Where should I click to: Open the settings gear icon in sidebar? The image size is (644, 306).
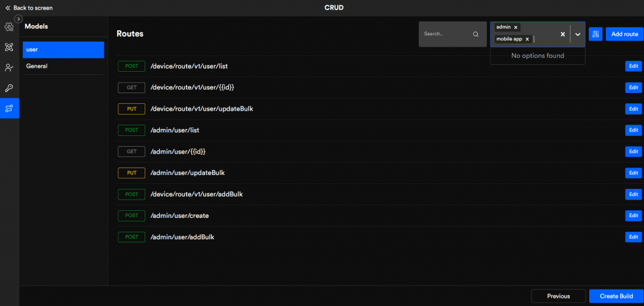pyautogui.click(x=9, y=27)
